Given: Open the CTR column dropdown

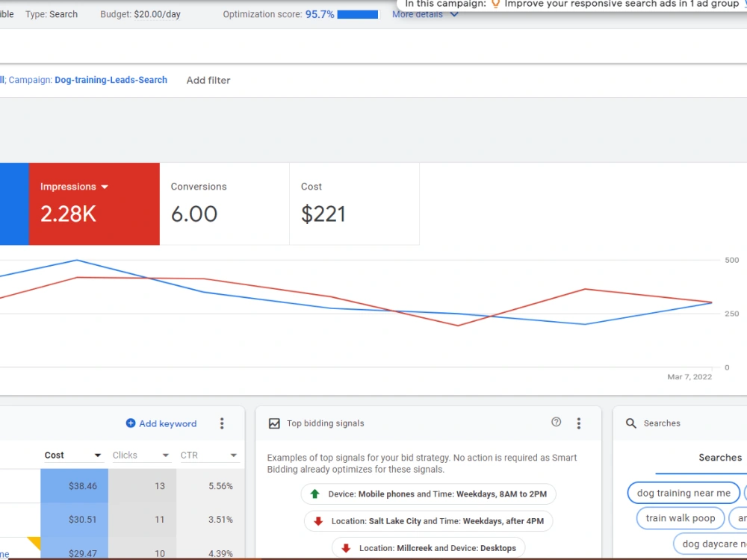Looking at the screenshot, I should (x=233, y=455).
